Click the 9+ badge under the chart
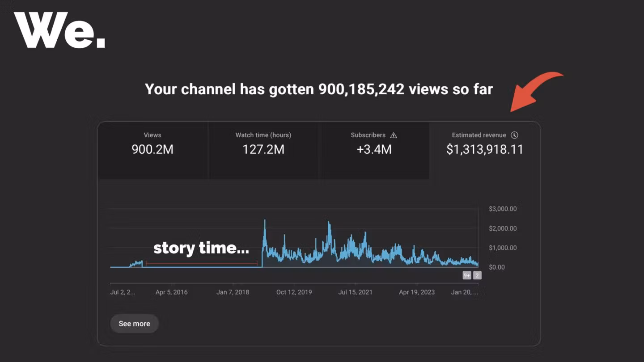 point(467,275)
